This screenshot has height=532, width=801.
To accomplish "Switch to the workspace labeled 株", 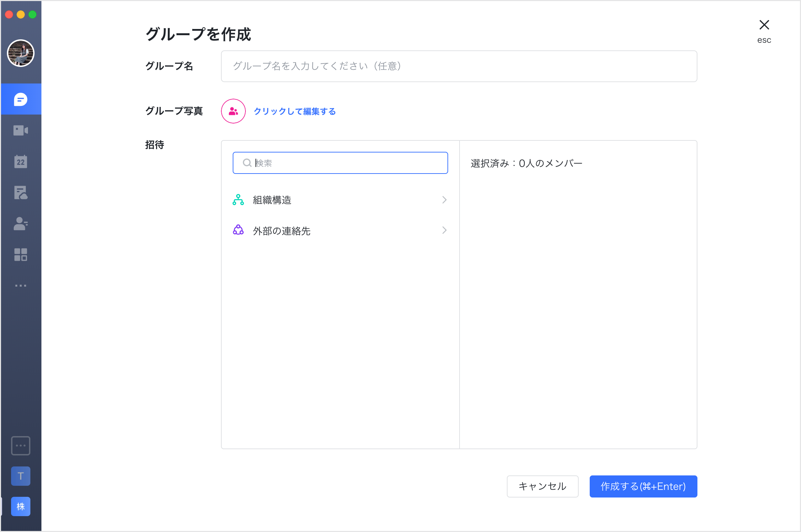I will 20,506.
